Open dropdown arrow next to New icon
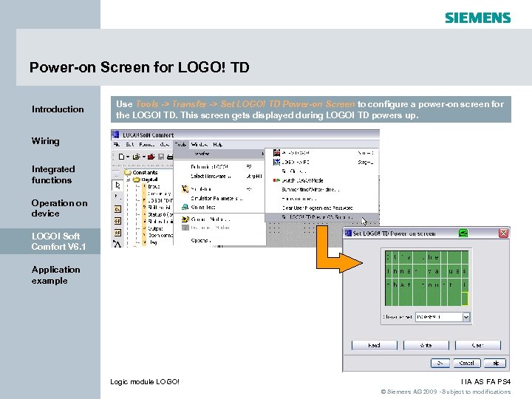The height and width of the screenshot is (399, 532). click(x=128, y=157)
